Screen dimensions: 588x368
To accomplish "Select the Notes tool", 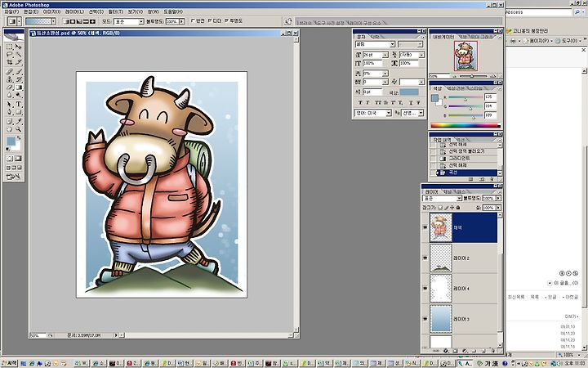I will (9, 121).
